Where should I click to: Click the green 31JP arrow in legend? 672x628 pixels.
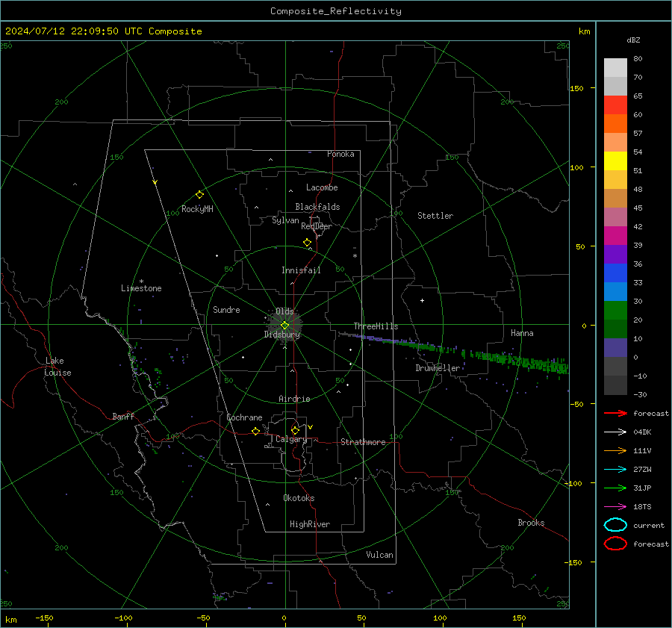tap(615, 488)
